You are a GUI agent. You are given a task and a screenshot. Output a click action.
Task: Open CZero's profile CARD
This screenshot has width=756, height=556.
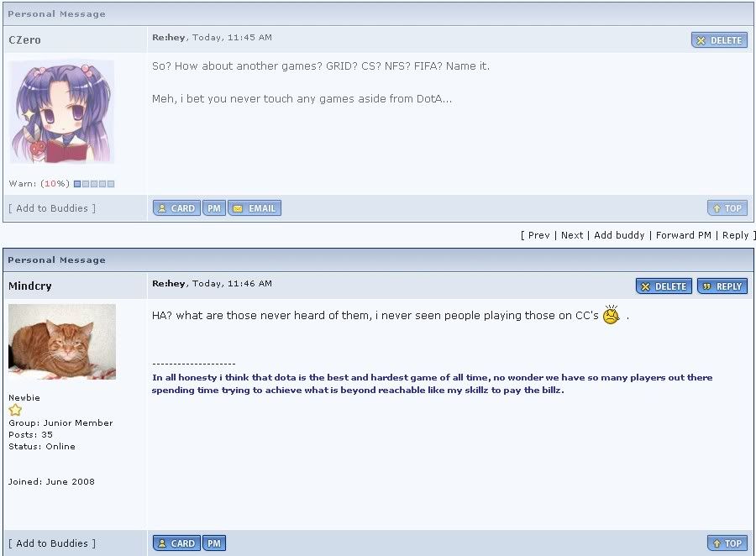tap(176, 208)
